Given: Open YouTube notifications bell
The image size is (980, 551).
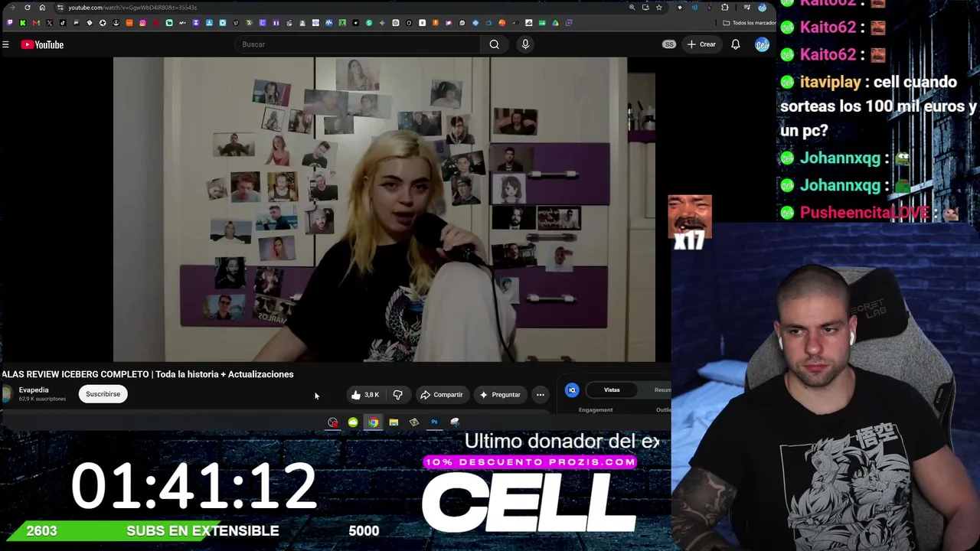Looking at the screenshot, I should click(x=735, y=44).
